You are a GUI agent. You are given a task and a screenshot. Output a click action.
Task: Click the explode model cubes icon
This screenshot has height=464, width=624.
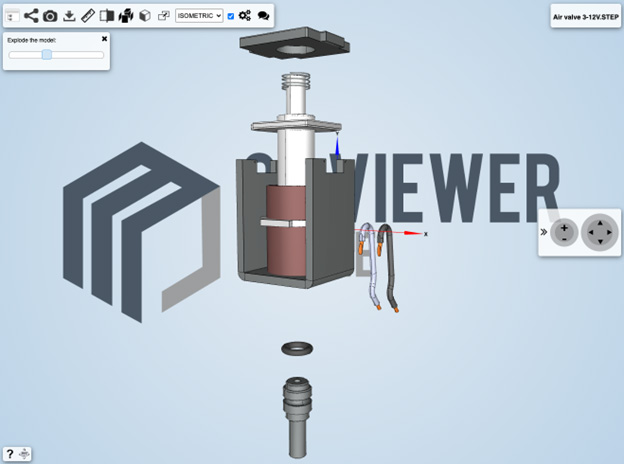(126, 16)
